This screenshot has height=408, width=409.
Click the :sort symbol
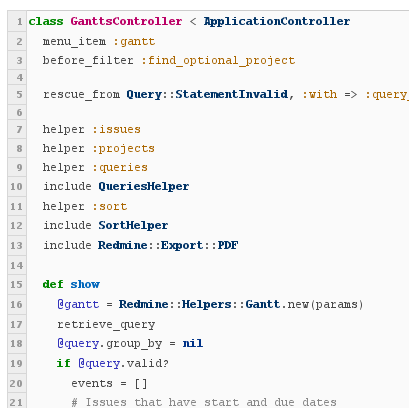tap(109, 207)
